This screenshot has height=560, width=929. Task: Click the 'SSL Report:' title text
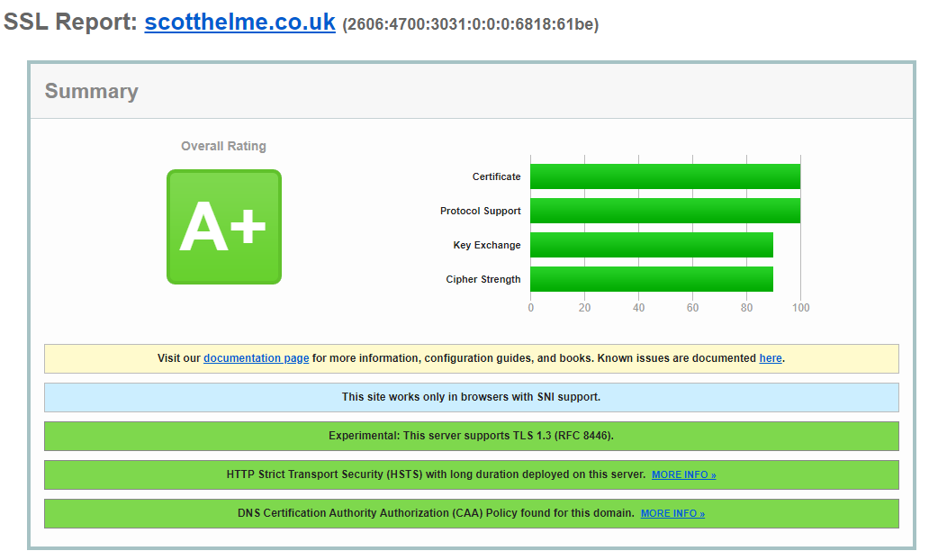(70, 22)
